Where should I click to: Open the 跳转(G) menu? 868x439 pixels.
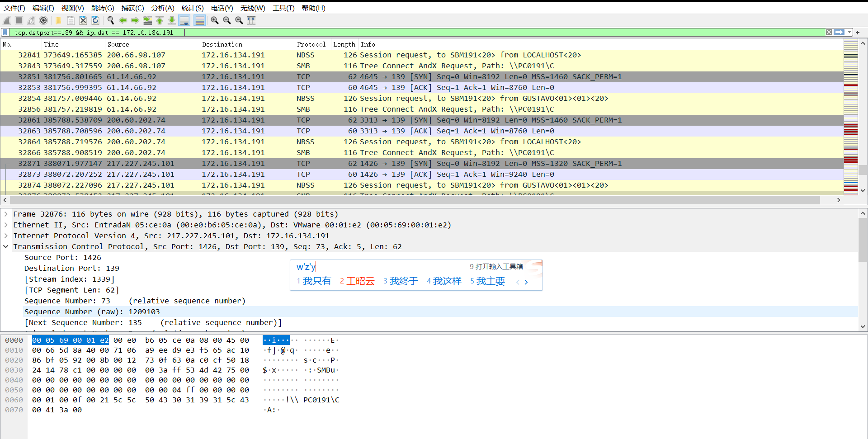[103, 8]
